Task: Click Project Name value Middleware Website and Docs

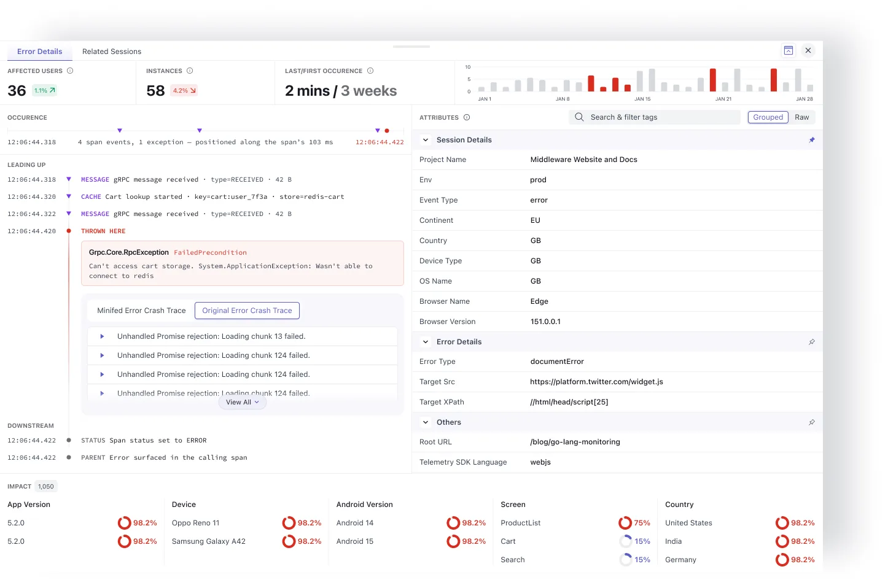Action: (x=584, y=160)
